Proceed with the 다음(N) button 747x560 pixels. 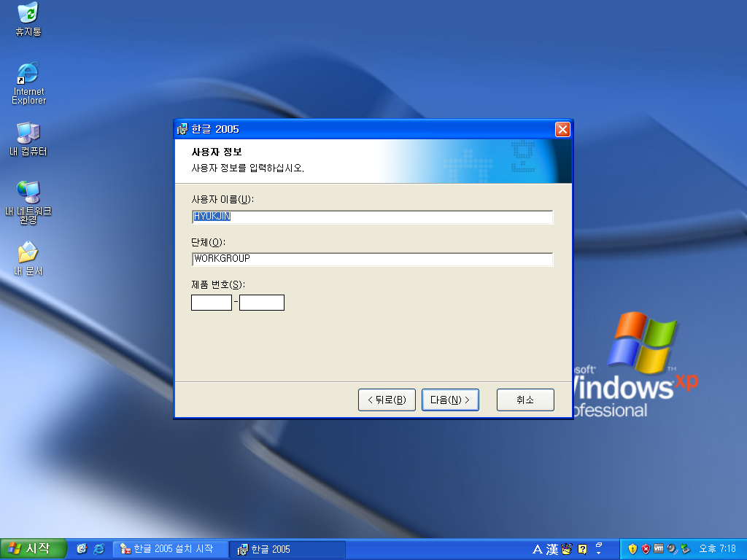(x=450, y=400)
